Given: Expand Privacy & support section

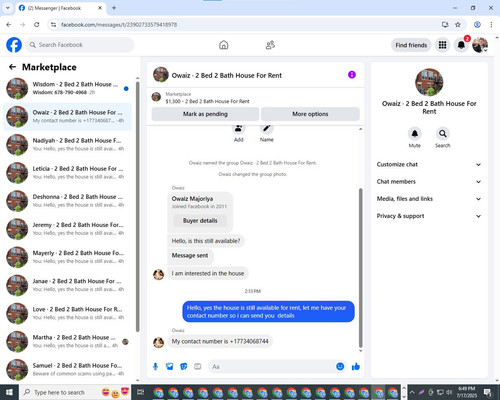Looking at the screenshot, I should [x=429, y=216].
